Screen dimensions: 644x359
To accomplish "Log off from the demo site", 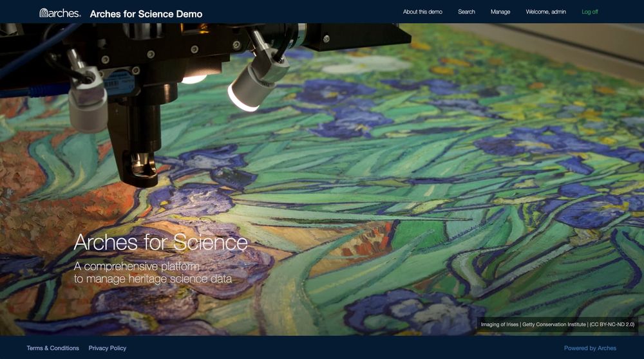I will click(589, 12).
